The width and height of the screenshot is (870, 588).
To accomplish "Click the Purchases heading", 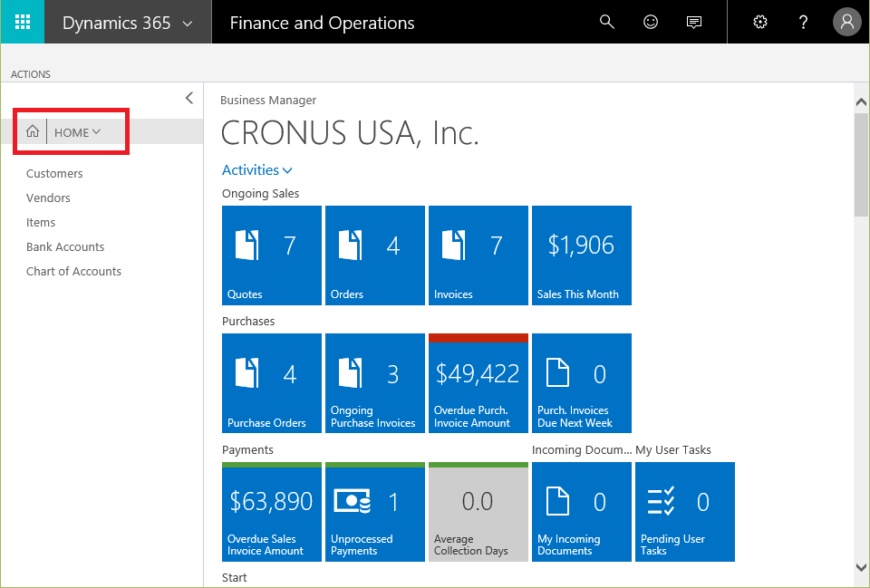I will click(x=248, y=322).
